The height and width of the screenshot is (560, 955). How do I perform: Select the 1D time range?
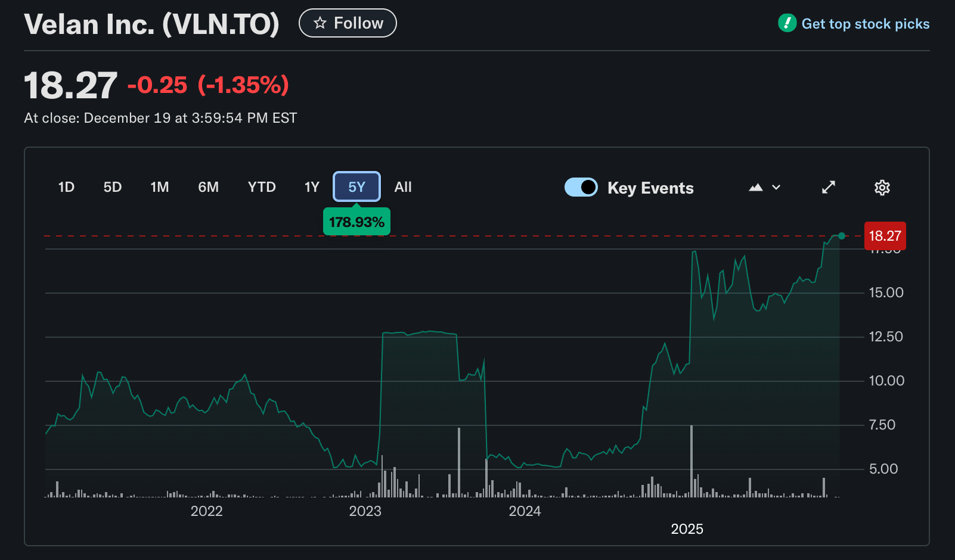pyautogui.click(x=66, y=187)
